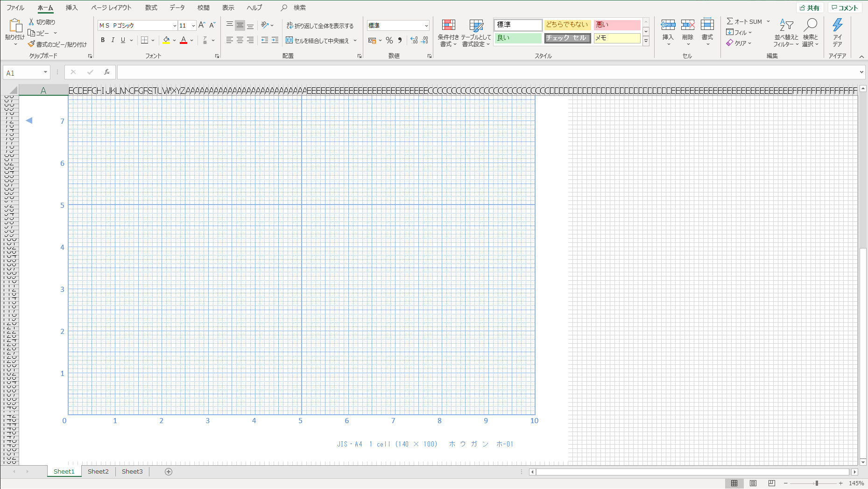Viewport: 868px width, 489px height.
Task: Switch to the 挿入 ribbon tab
Action: coord(71,7)
